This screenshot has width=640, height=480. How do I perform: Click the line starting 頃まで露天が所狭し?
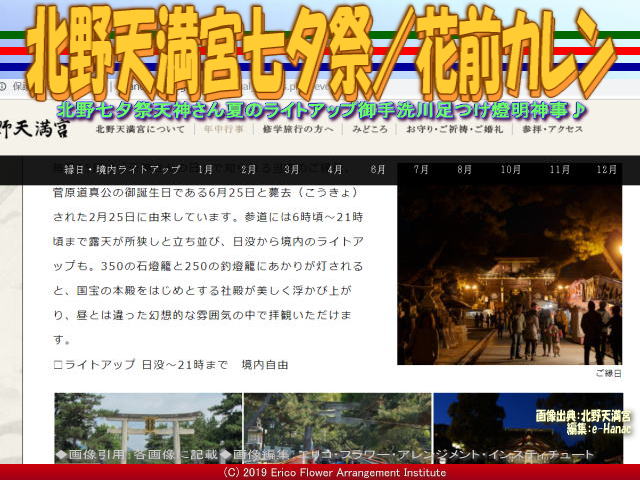(208, 242)
